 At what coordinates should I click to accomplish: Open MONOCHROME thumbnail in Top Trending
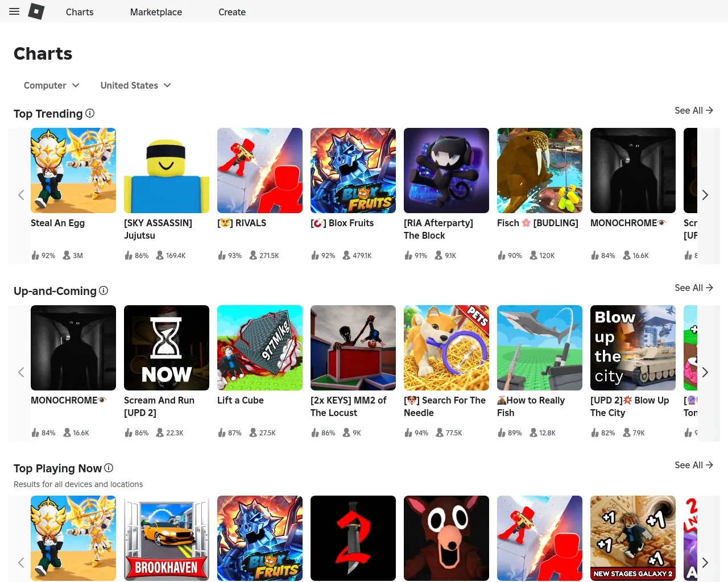coord(633,171)
